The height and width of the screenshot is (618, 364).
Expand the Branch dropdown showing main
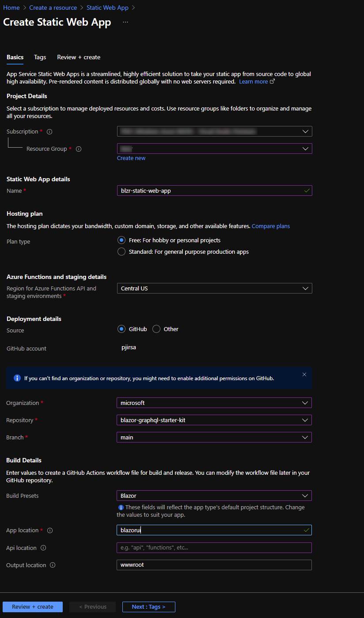pos(214,437)
